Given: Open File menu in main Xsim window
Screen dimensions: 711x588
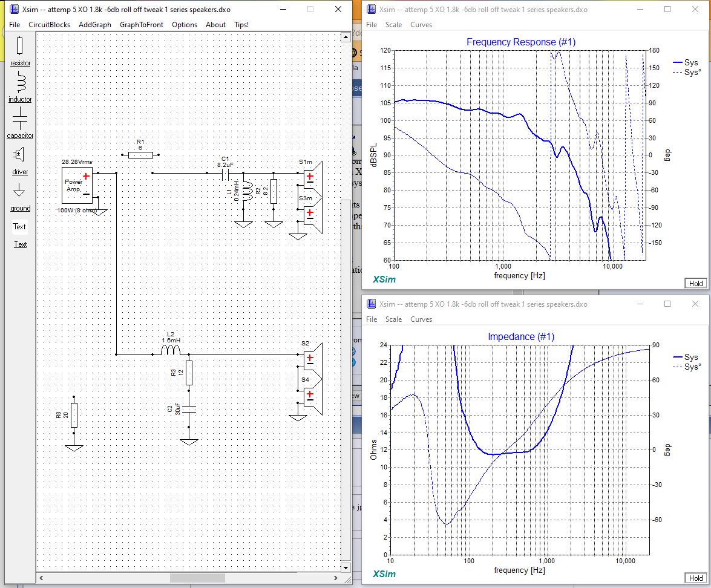Looking at the screenshot, I should point(15,24).
